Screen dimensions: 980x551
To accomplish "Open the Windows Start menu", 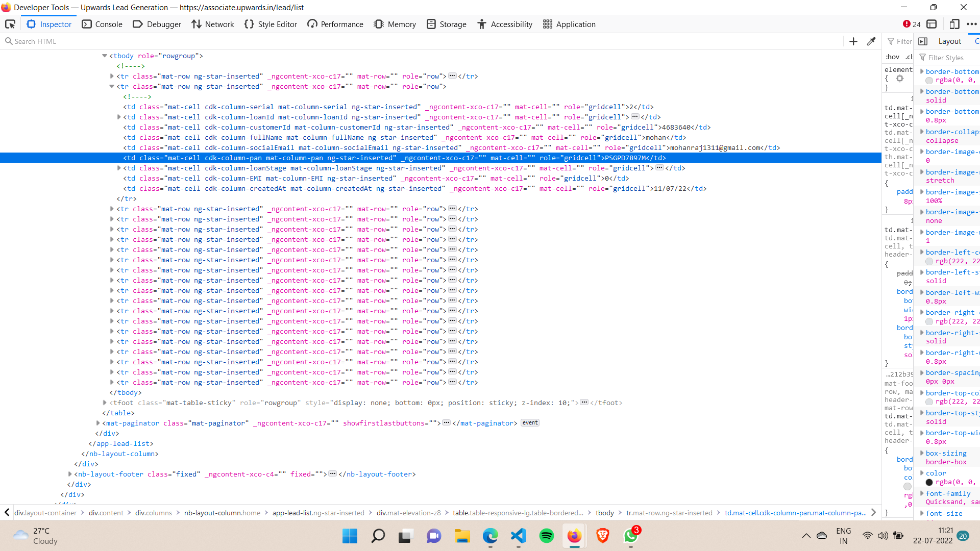I will coord(350,536).
